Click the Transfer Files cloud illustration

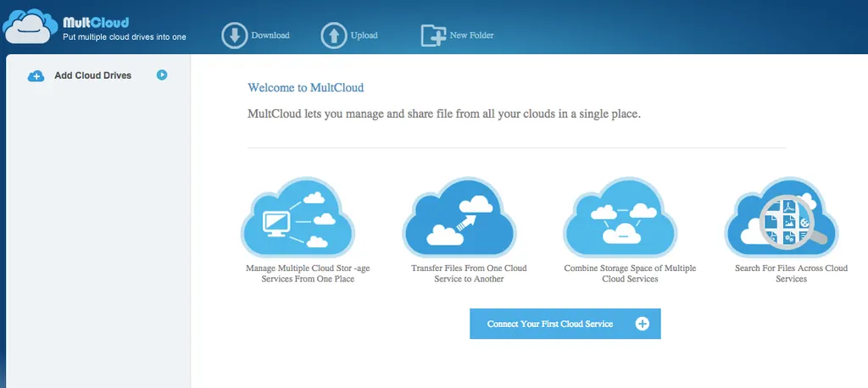point(459,218)
